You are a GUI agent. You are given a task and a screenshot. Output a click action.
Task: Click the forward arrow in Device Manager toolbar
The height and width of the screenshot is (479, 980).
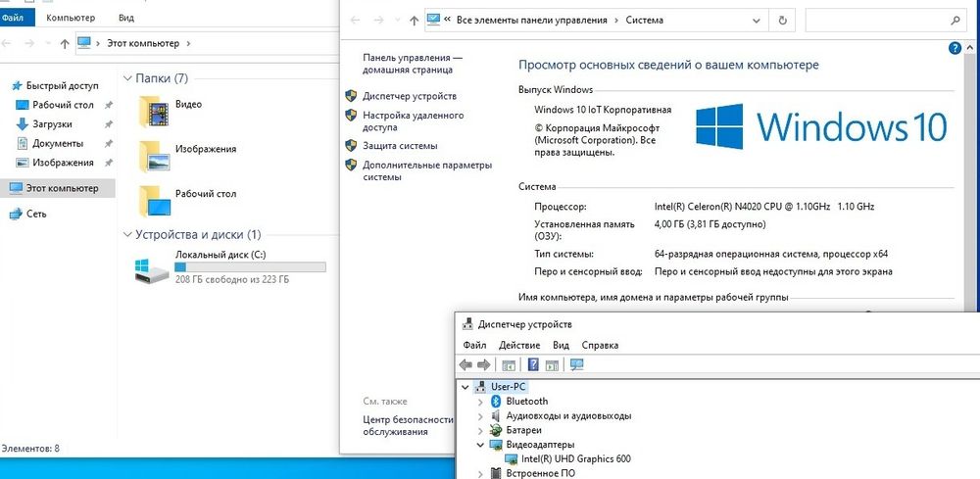[483, 364]
